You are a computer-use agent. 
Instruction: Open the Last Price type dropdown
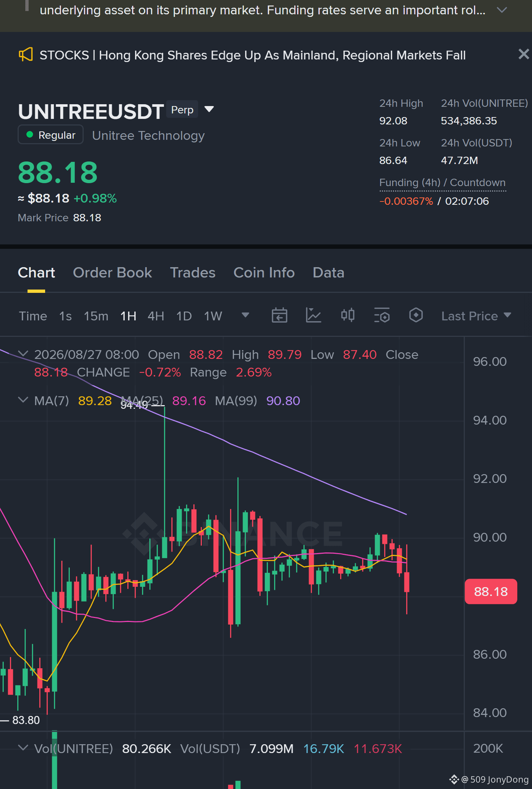(476, 316)
